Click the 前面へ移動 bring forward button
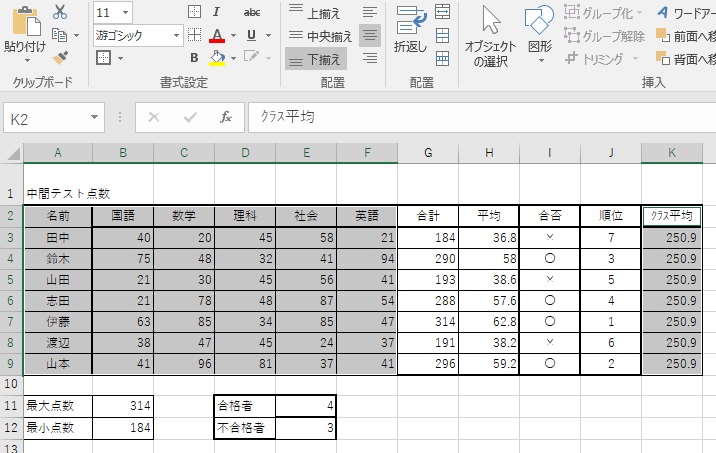This screenshot has width=716, height=453. (686, 36)
